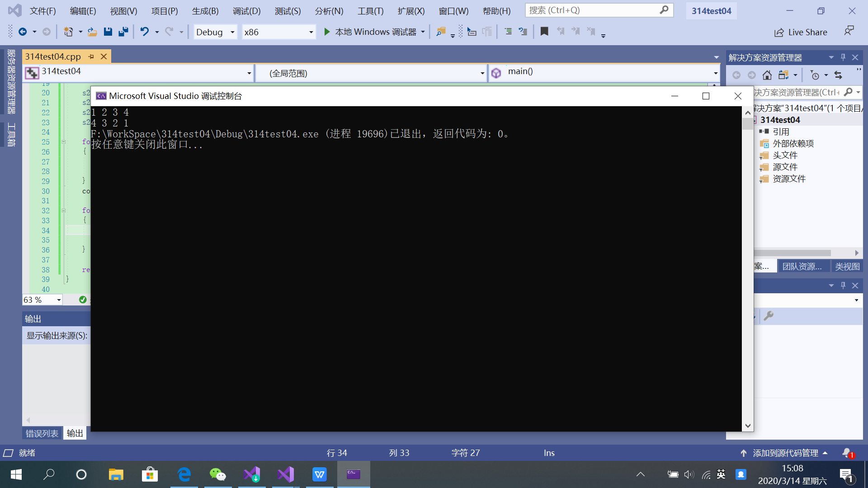Start 本地 Windows 调试器 run button
Viewport: 868px width, 488px height.
pyautogui.click(x=327, y=32)
